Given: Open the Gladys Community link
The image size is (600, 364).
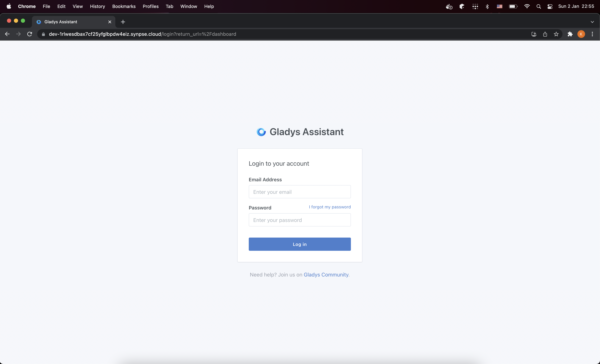Looking at the screenshot, I should coord(326,275).
